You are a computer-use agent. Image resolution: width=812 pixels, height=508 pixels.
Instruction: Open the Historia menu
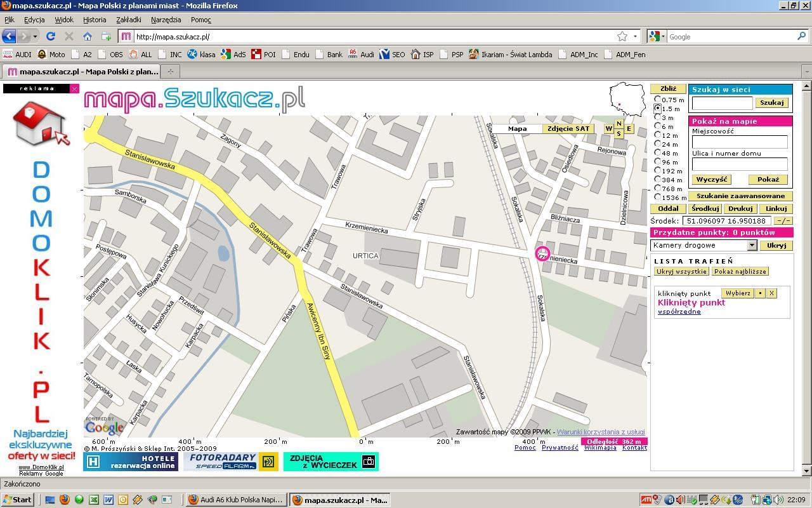click(95, 20)
